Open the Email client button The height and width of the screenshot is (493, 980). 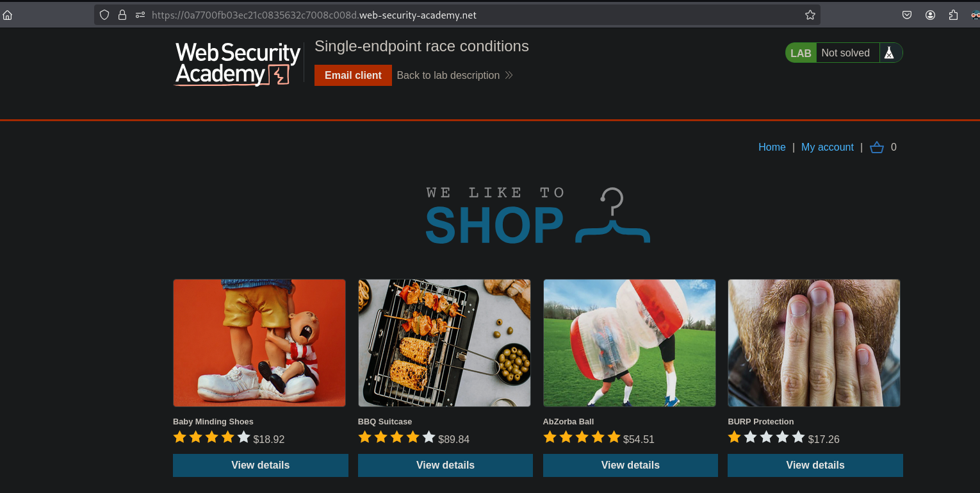(353, 75)
